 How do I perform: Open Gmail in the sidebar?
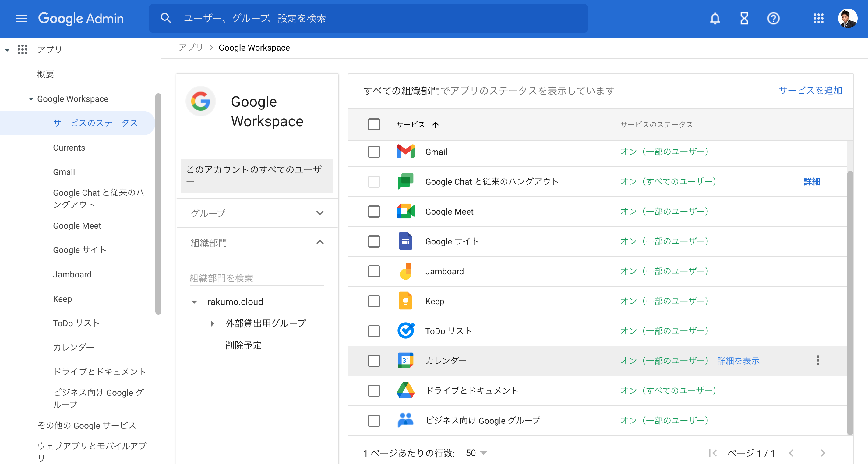64,172
